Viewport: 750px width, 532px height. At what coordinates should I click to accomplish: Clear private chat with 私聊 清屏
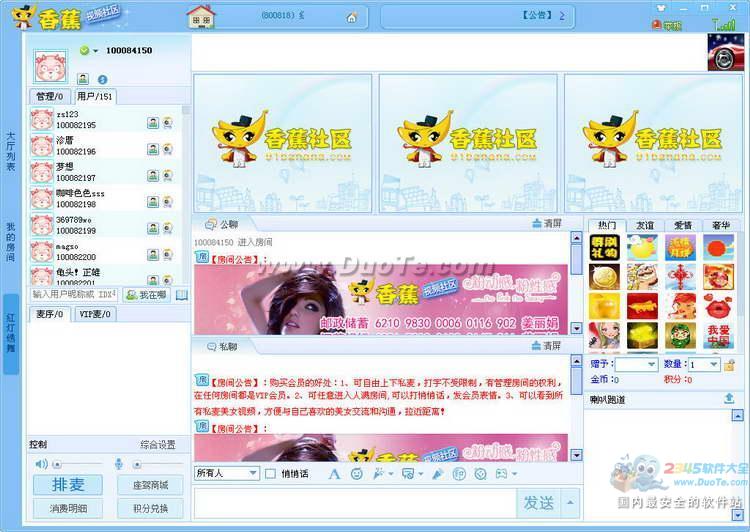click(547, 345)
